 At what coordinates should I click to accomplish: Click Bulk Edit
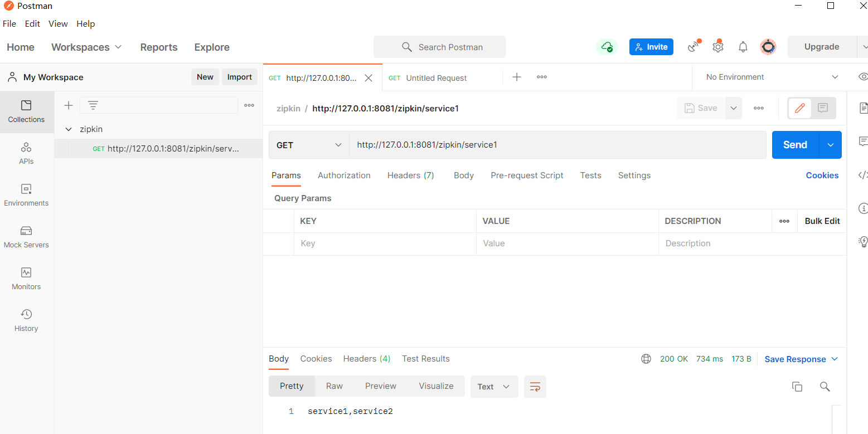822,221
